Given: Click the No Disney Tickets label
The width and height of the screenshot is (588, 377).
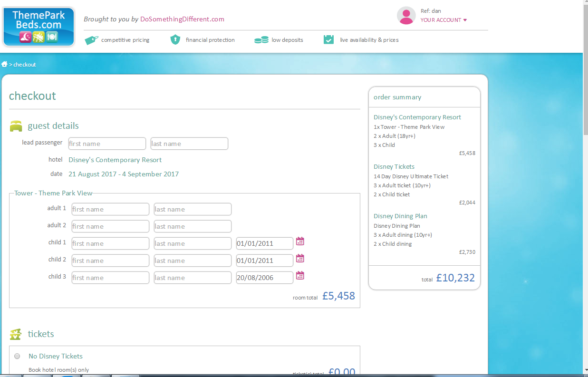Looking at the screenshot, I should coord(56,356).
